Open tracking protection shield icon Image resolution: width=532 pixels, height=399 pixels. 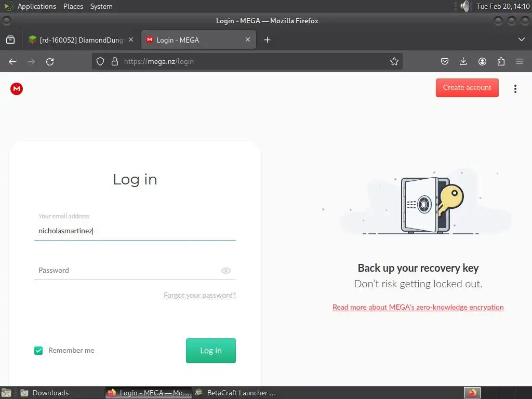coord(100,61)
